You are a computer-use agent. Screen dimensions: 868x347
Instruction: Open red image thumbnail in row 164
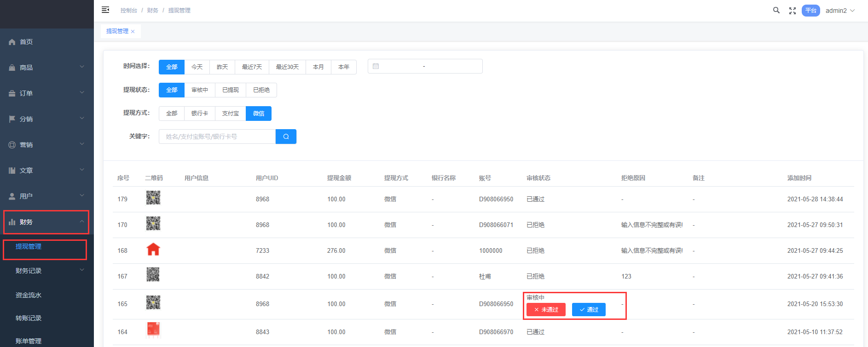pos(153,330)
